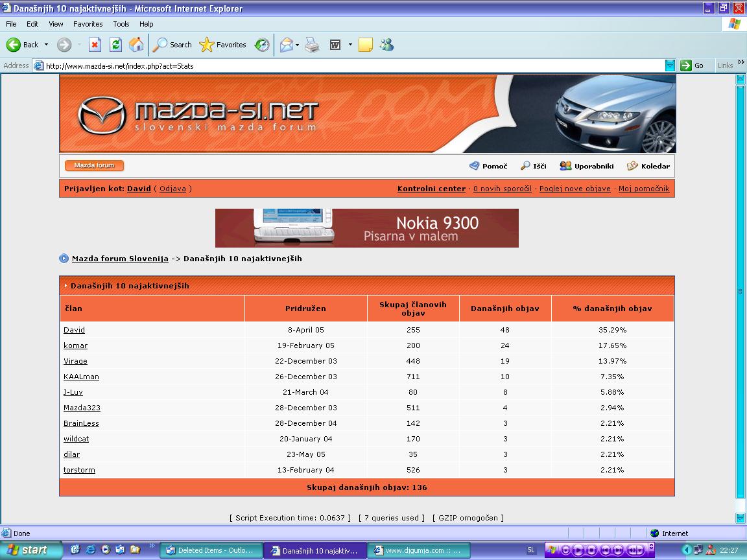Open the Favorites menu
Screen dimensions: 747x560
[88, 24]
